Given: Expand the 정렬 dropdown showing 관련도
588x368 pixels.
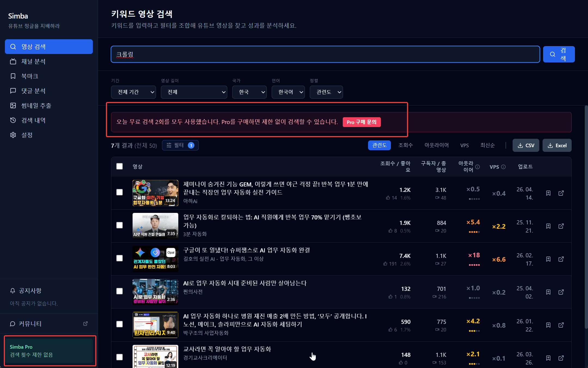Looking at the screenshot, I should pos(326,92).
